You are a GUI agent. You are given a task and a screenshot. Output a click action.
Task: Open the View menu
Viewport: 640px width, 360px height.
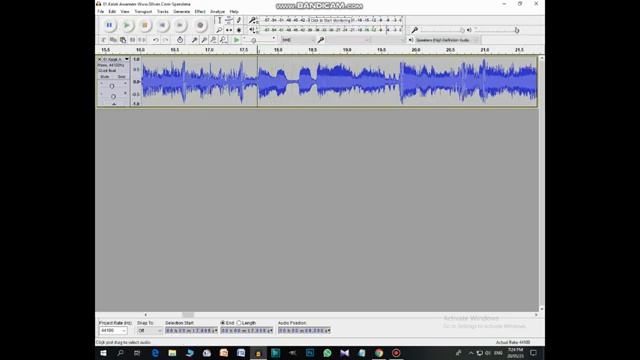tap(125, 11)
